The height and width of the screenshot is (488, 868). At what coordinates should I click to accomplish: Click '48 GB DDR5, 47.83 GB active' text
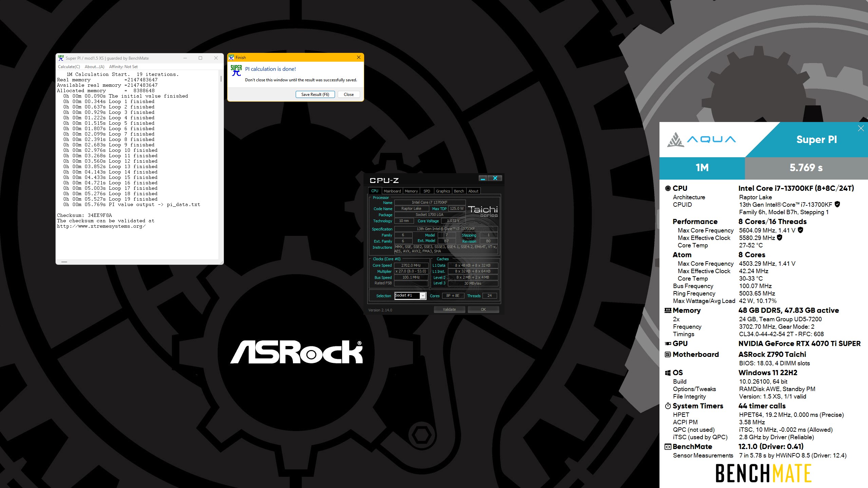(789, 310)
